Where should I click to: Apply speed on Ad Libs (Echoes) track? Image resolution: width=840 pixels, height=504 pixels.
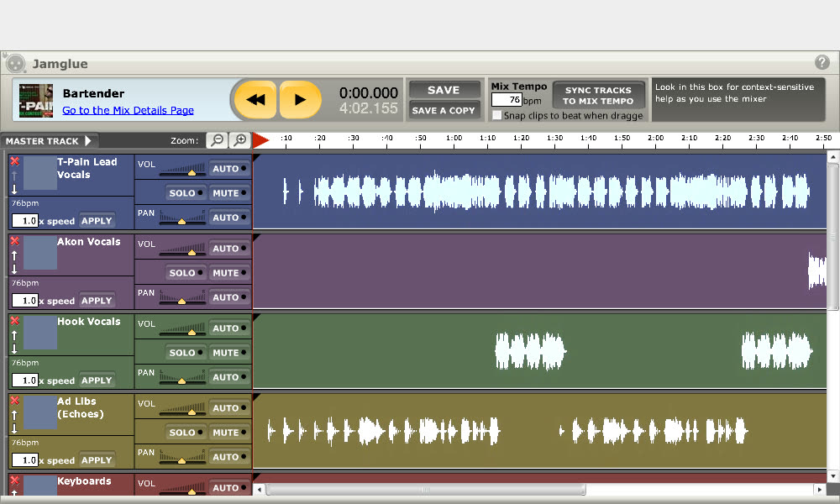(97, 460)
